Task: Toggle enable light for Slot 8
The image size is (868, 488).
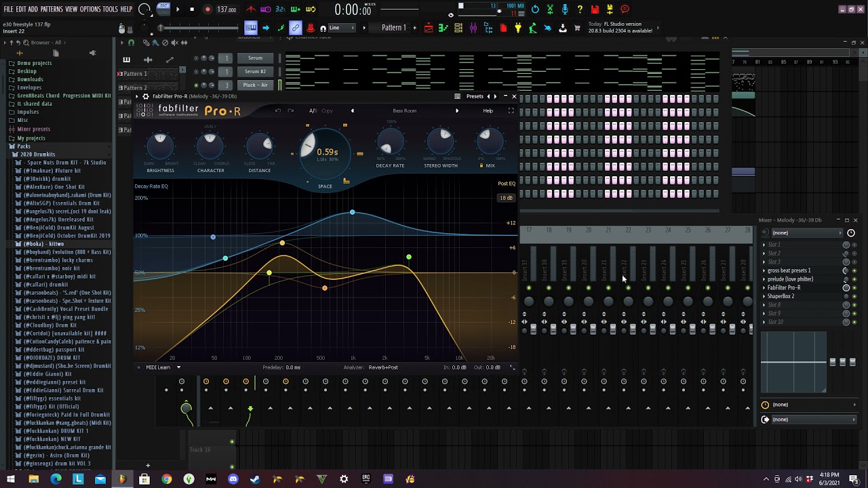Action: 854,305
